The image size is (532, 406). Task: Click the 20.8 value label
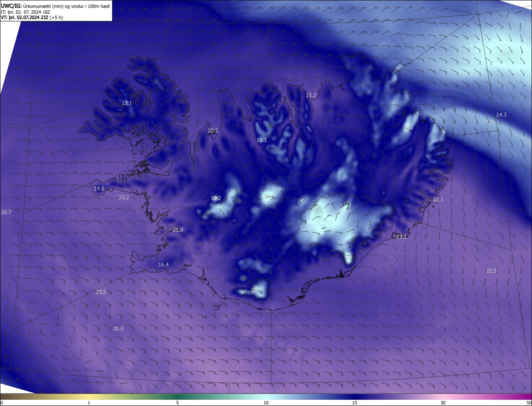coord(118,328)
